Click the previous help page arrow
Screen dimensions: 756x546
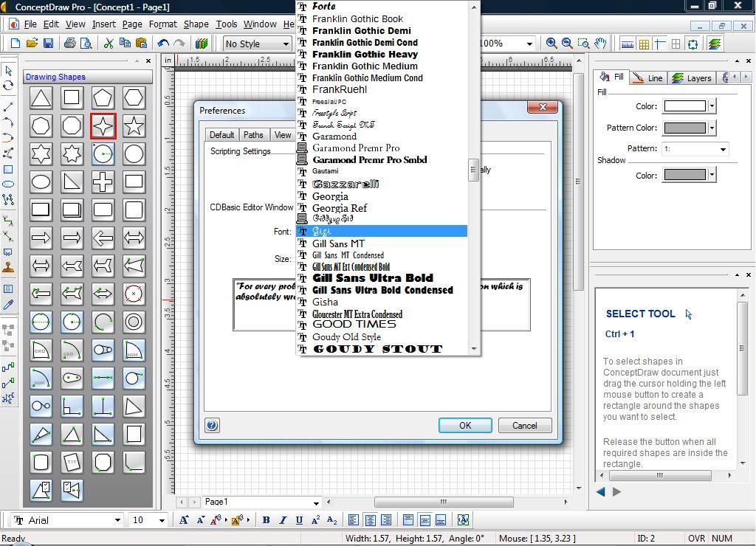600,492
